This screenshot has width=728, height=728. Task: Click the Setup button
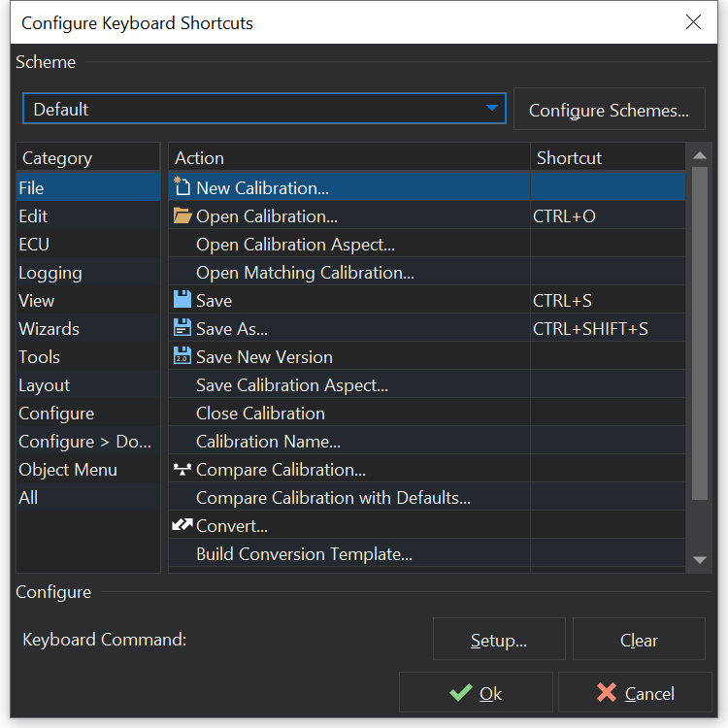pyautogui.click(x=498, y=640)
